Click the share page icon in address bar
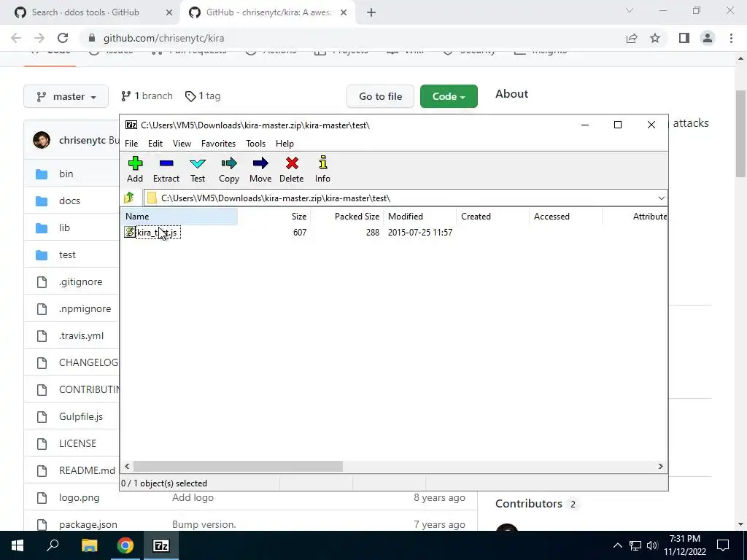 point(632,38)
